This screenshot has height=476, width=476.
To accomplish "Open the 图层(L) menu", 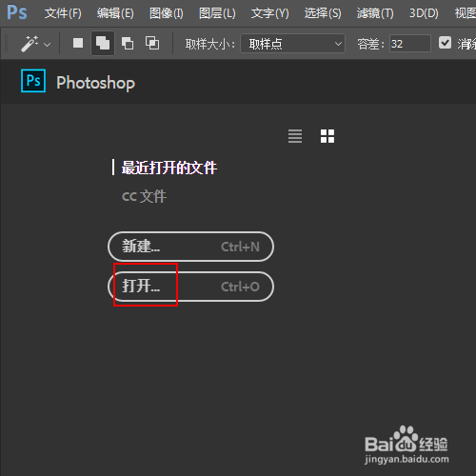I will pos(217,13).
